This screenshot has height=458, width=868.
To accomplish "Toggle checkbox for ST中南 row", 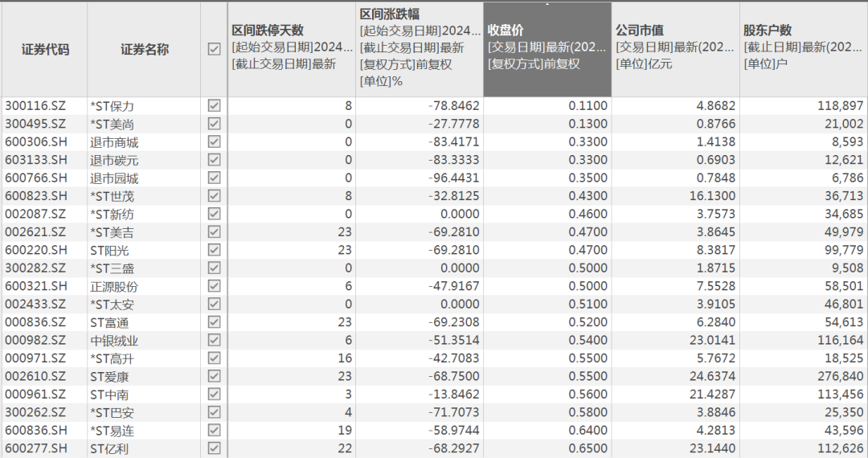I will tap(214, 394).
